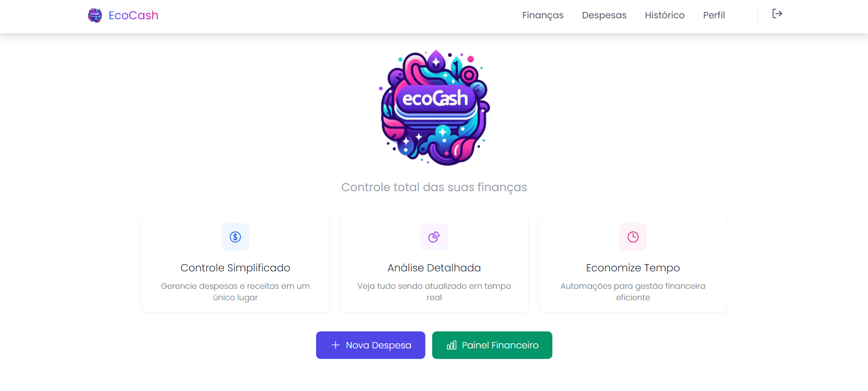The height and width of the screenshot is (391, 868).
Task: Click the clock icon for Economize Tempo
Action: point(633,237)
